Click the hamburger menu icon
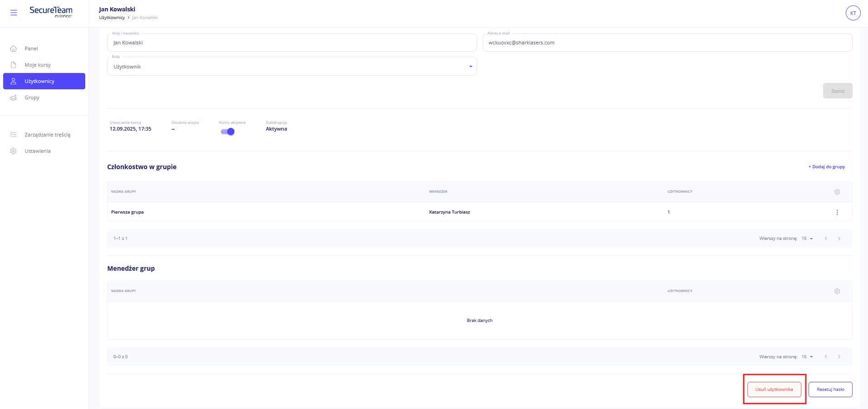The width and height of the screenshot is (868, 409). 14,13
